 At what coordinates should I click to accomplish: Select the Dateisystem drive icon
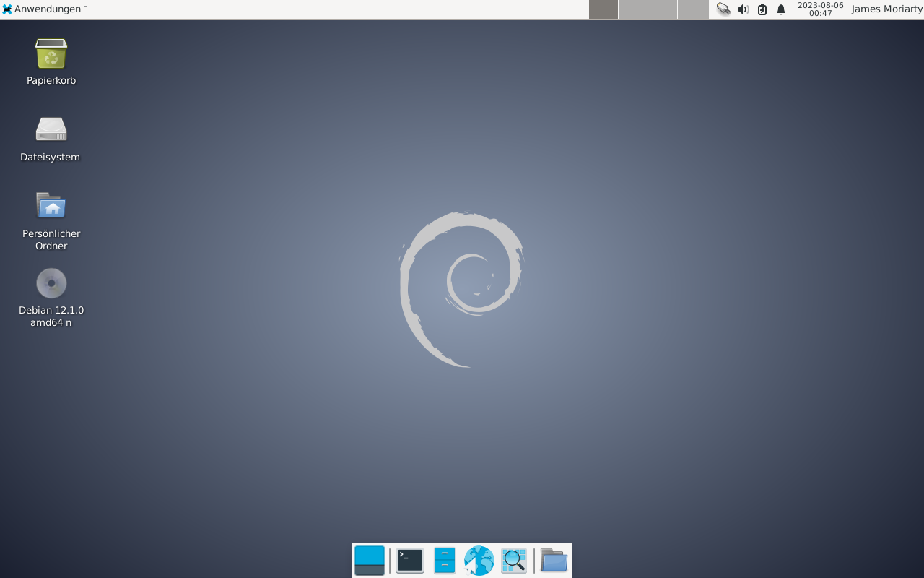pyautogui.click(x=51, y=129)
